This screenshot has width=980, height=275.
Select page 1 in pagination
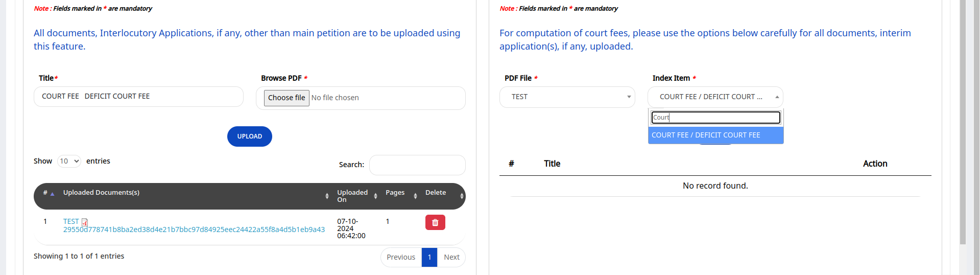point(429,257)
